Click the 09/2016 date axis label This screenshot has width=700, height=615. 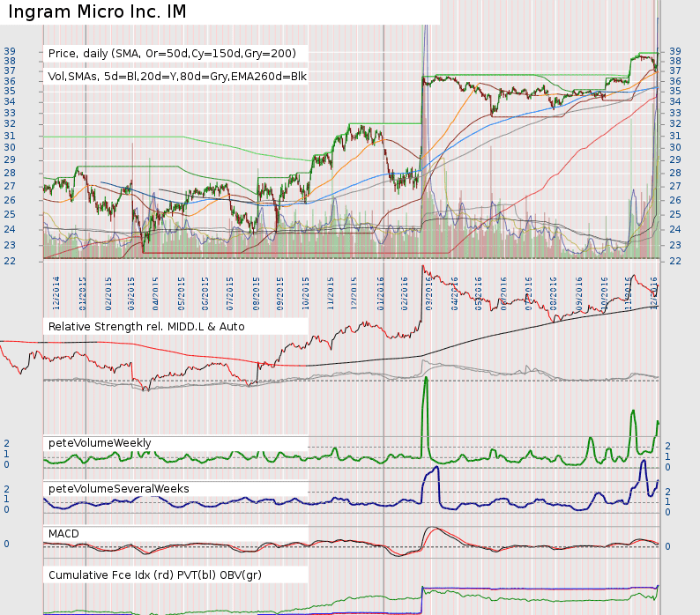(579, 293)
